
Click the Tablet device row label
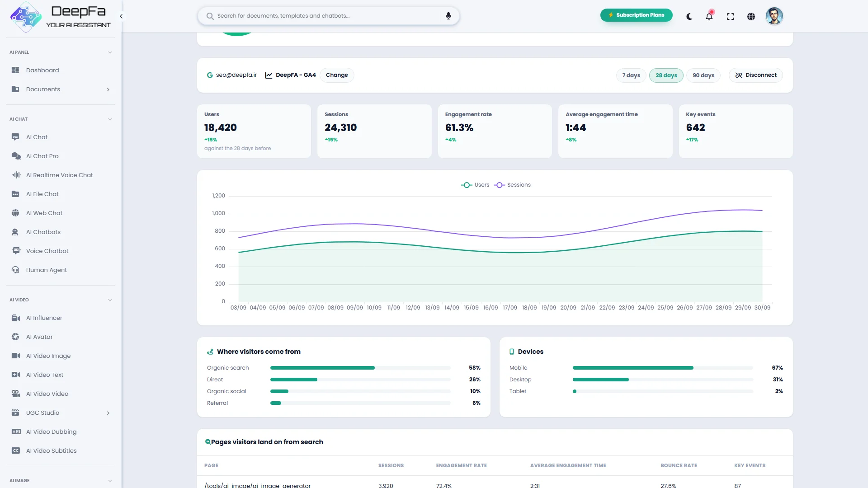tap(518, 391)
